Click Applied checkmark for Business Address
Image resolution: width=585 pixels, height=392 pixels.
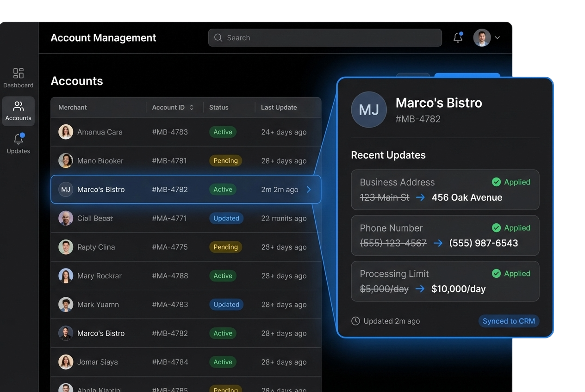(496, 182)
